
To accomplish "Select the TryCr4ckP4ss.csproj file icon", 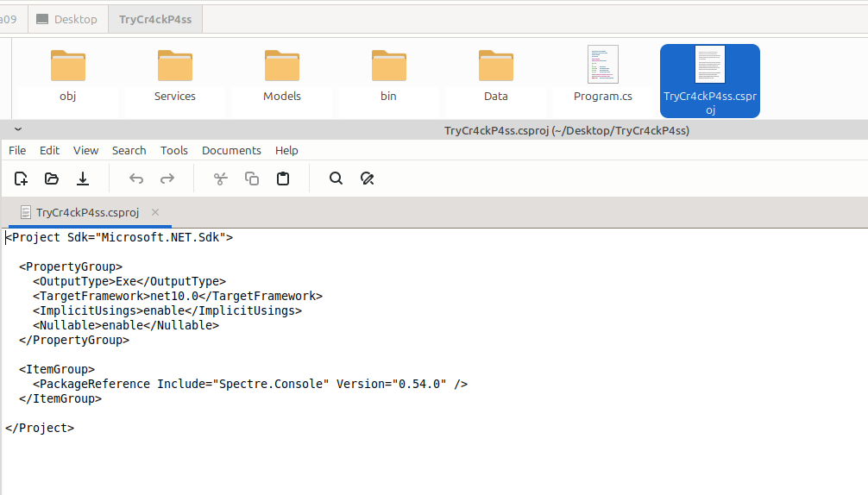I will [x=710, y=65].
